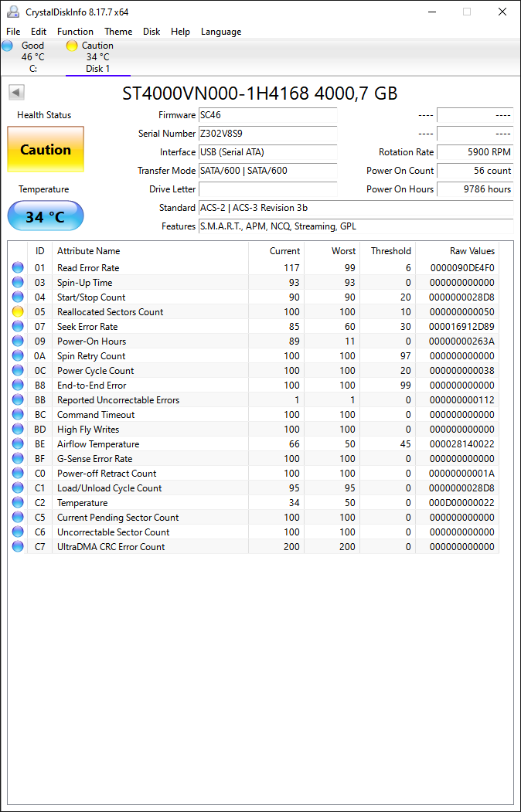Click the Attribute Name column header
This screenshot has width=521, height=812.
coord(150,250)
